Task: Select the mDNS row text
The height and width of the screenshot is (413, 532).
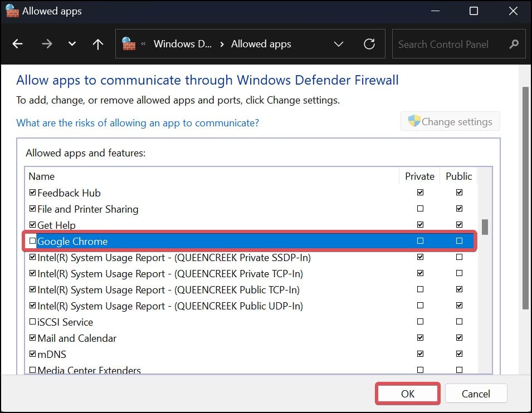Action: (52, 355)
